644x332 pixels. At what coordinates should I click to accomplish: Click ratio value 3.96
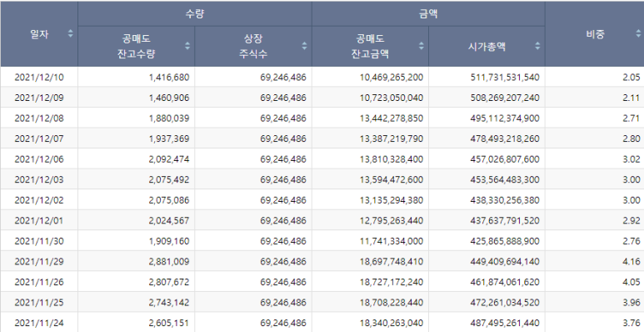(x=632, y=302)
